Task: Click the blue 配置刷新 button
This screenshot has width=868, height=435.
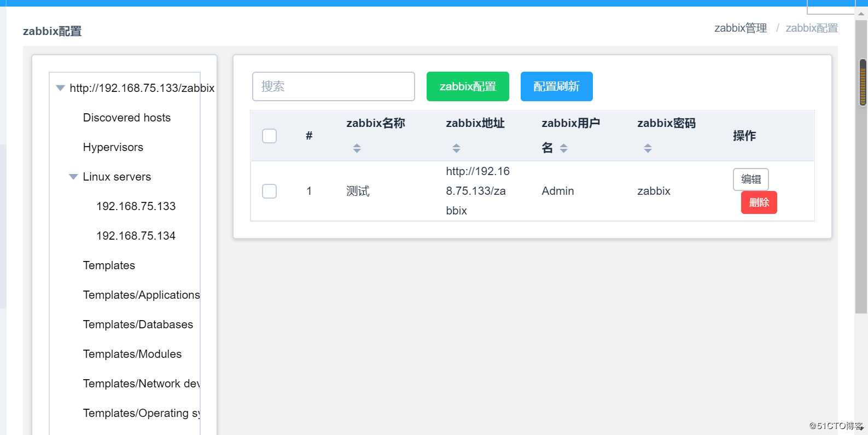Action: pos(556,86)
